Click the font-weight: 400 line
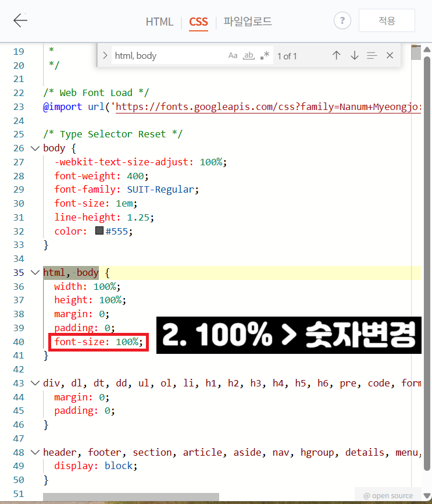The height and width of the screenshot is (504, 432). 101,176
